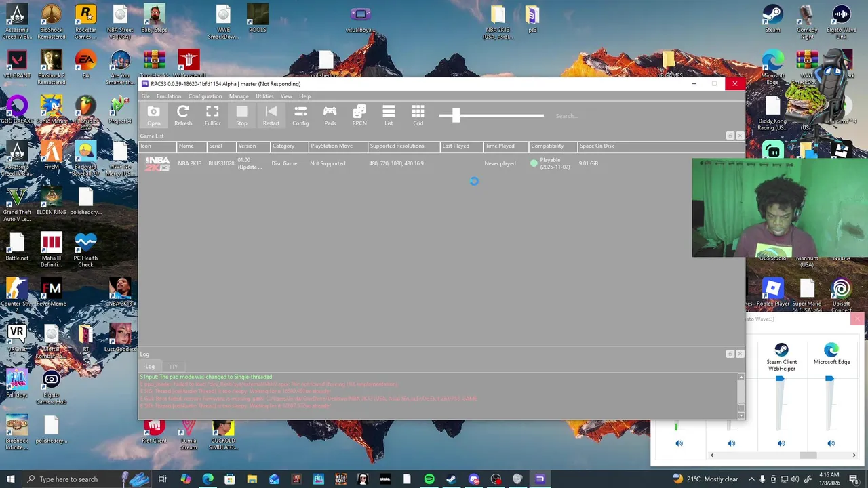Open the File menu
The height and width of the screenshot is (488, 868).
145,96
